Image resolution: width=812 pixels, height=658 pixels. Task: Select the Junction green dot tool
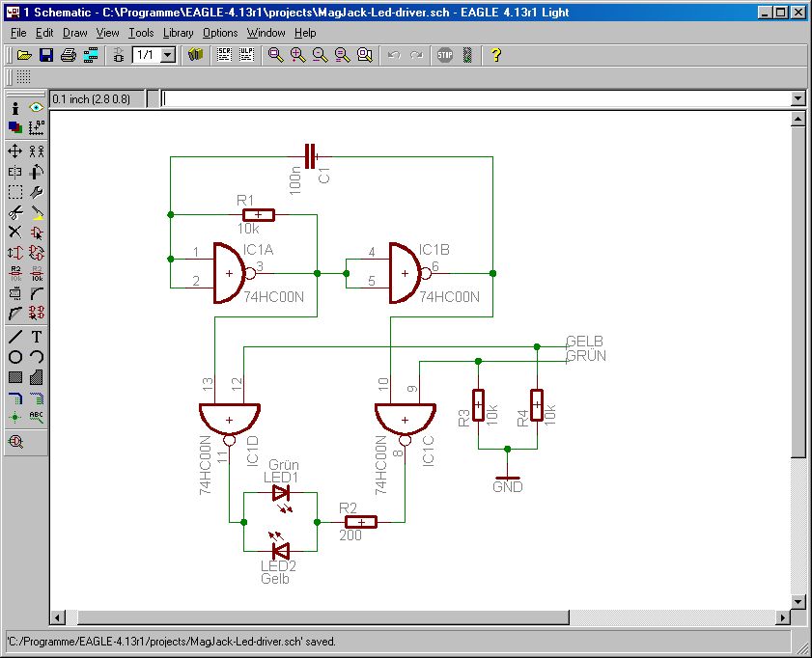click(x=15, y=417)
